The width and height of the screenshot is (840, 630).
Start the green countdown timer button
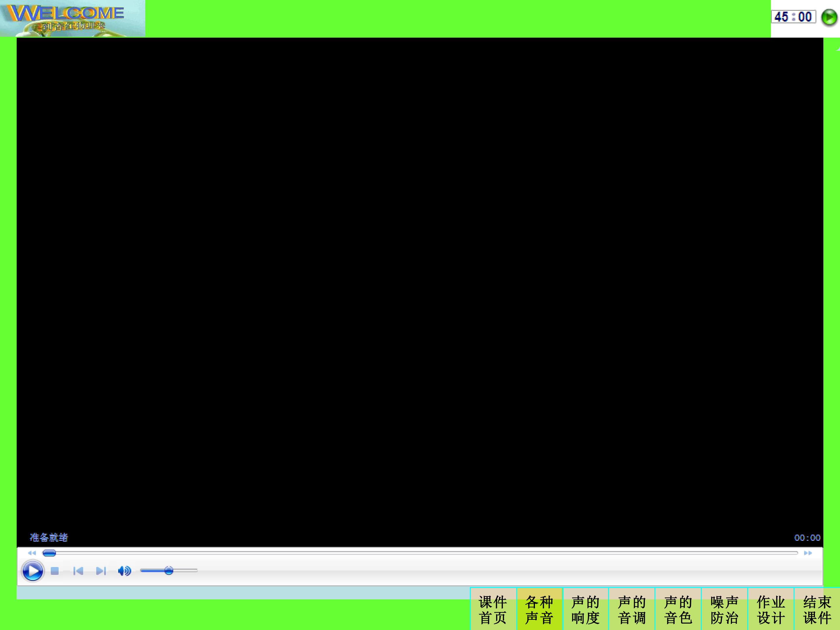click(829, 17)
